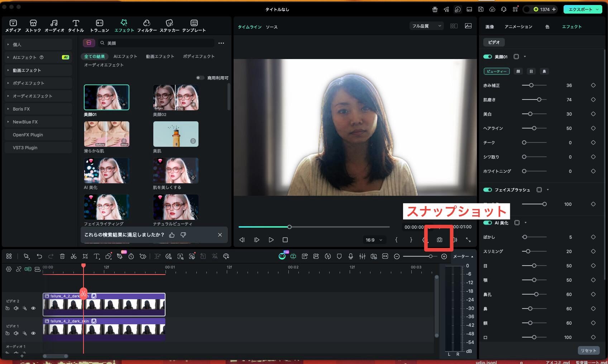Select the split scissors tool in the toolbar
The width and height of the screenshot is (608, 364).
[x=73, y=256]
